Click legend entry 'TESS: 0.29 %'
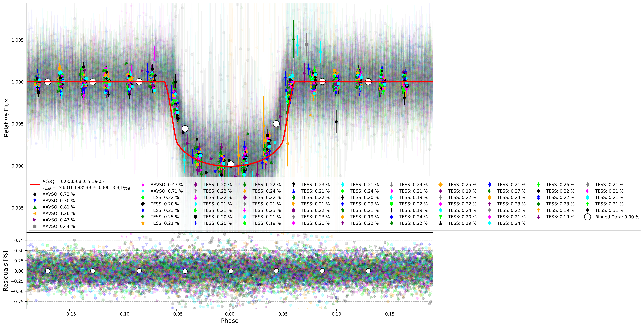This screenshot has height=327, width=644. point(365,204)
